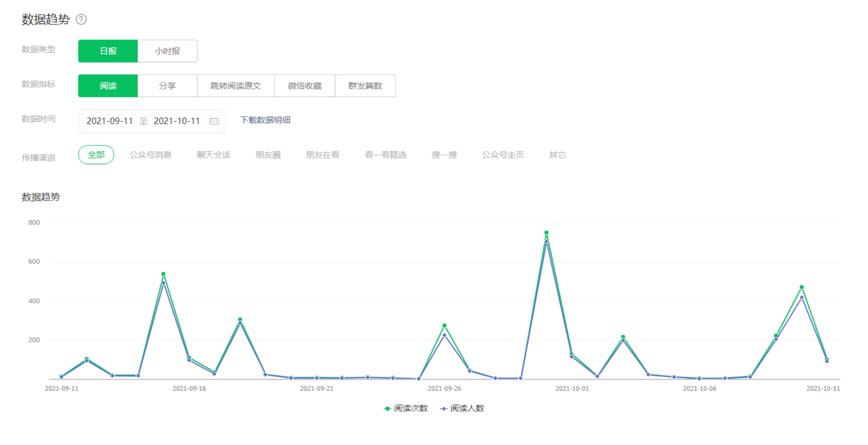The image size is (868, 445).
Task: Select the highest green peak data point near 2021-10-01
Action: [x=546, y=232]
